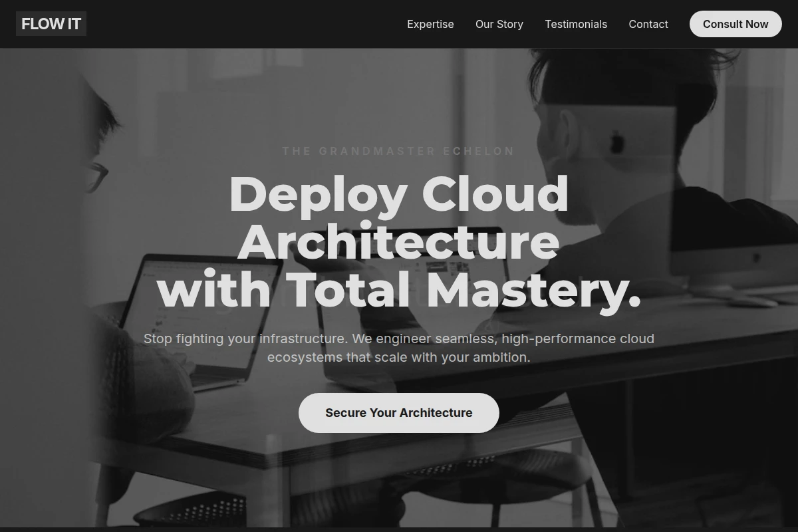
Task: Click the Secure Your Architecture button
Action: [x=399, y=413]
